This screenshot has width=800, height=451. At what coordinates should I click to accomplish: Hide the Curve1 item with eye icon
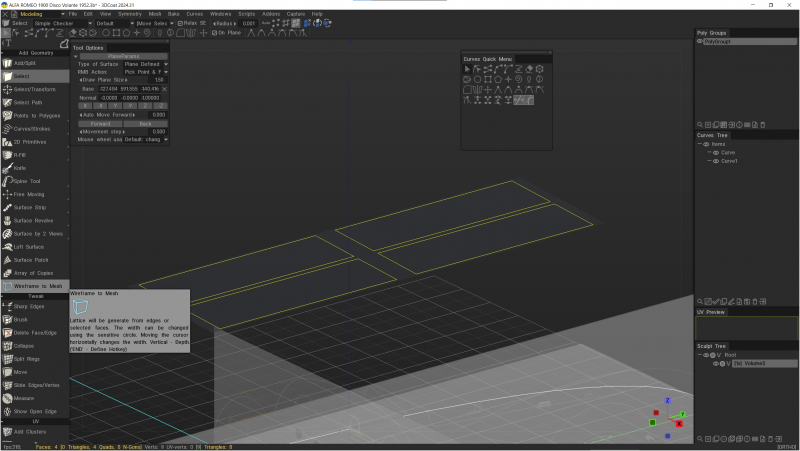716,160
